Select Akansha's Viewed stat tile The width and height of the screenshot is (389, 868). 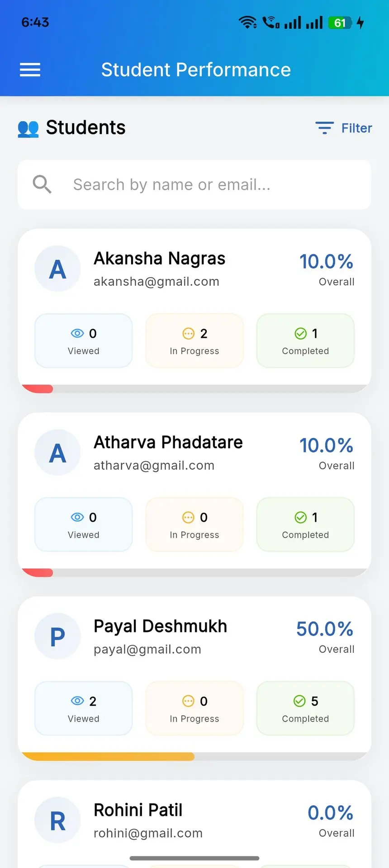(84, 341)
